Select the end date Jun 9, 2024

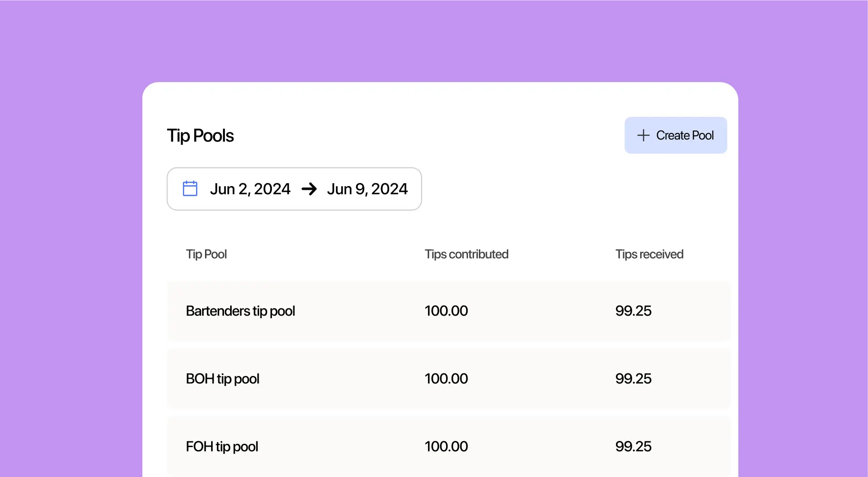coord(367,189)
